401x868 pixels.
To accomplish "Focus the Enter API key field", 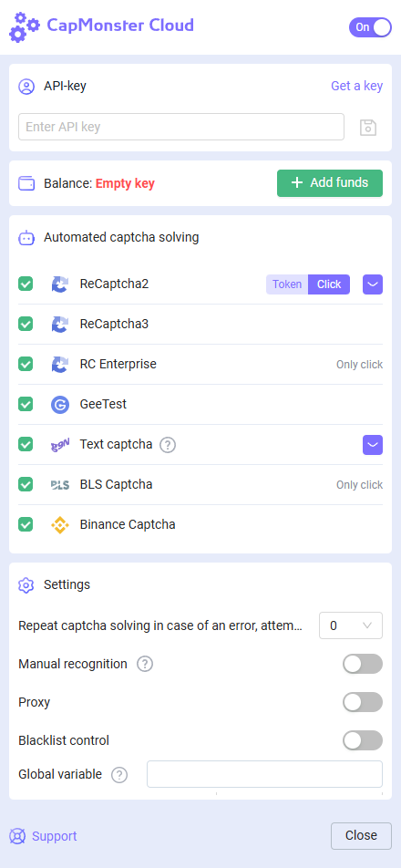I will coord(181,127).
